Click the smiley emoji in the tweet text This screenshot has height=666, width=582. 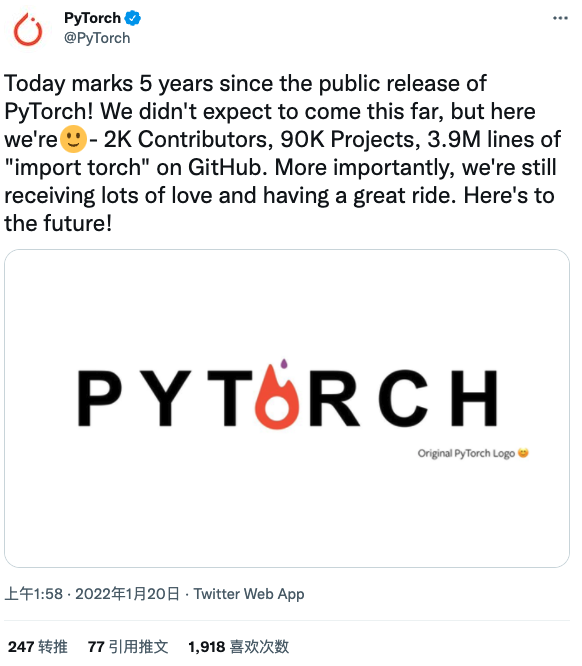73,139
